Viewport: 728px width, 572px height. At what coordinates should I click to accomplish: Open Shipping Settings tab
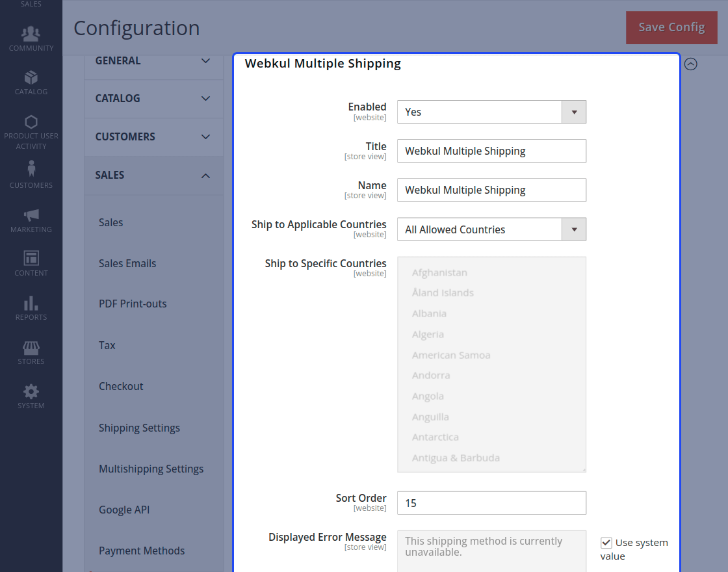[139, 428]
